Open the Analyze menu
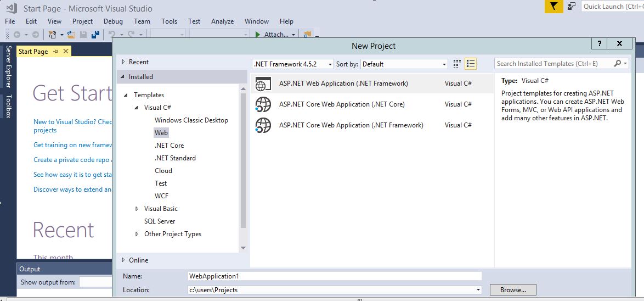The height and width of the screenshot is (301, 644). pos(223,21)
